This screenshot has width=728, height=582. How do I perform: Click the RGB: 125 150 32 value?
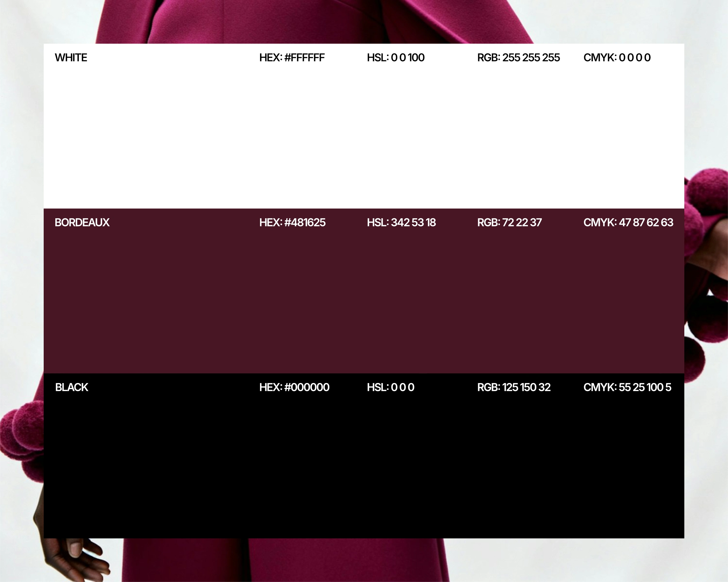pyautogui.click(x=514, y=387)
